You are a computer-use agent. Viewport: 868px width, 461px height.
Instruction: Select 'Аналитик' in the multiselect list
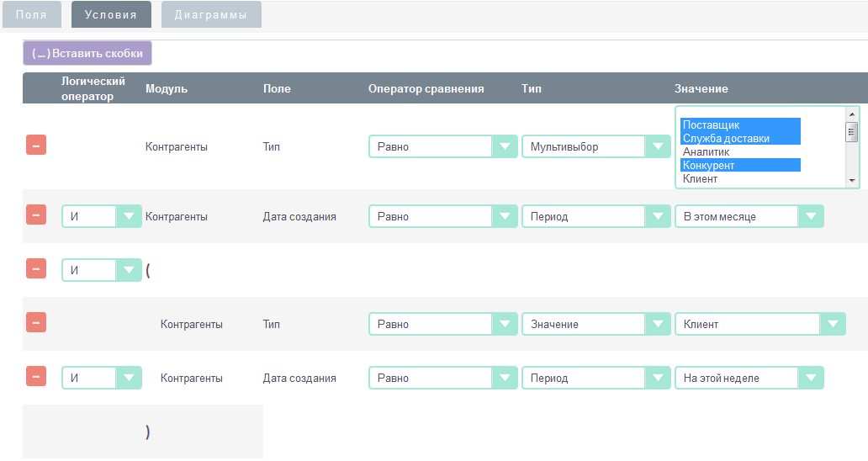706,152
